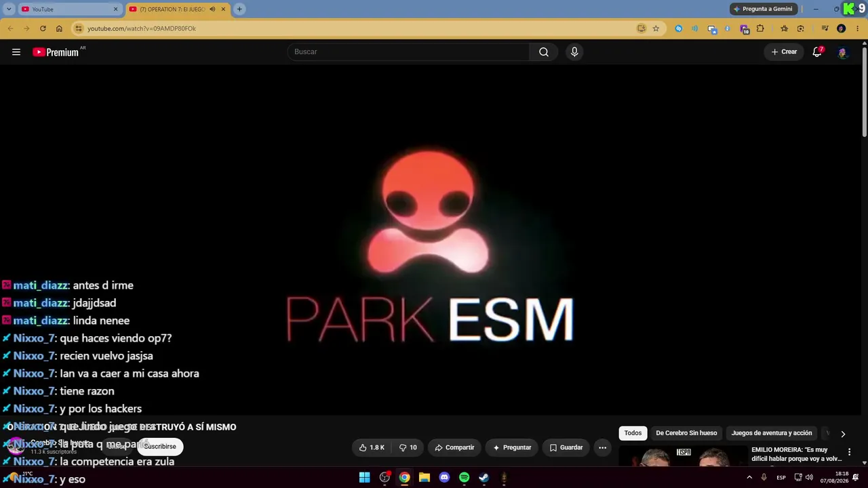Open Chrome home page button
The width and height of the screenshot is (868, 488).
(59, 28)
